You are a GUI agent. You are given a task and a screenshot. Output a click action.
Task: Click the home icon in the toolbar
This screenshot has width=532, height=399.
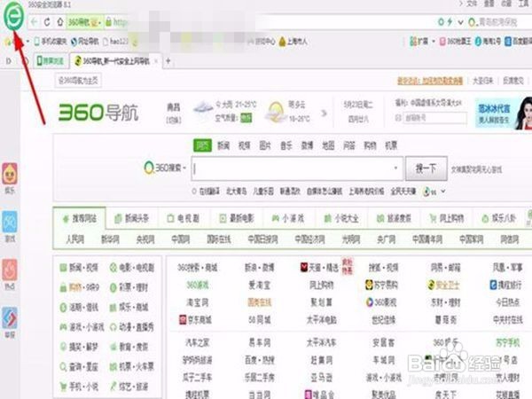coord(59,22)
